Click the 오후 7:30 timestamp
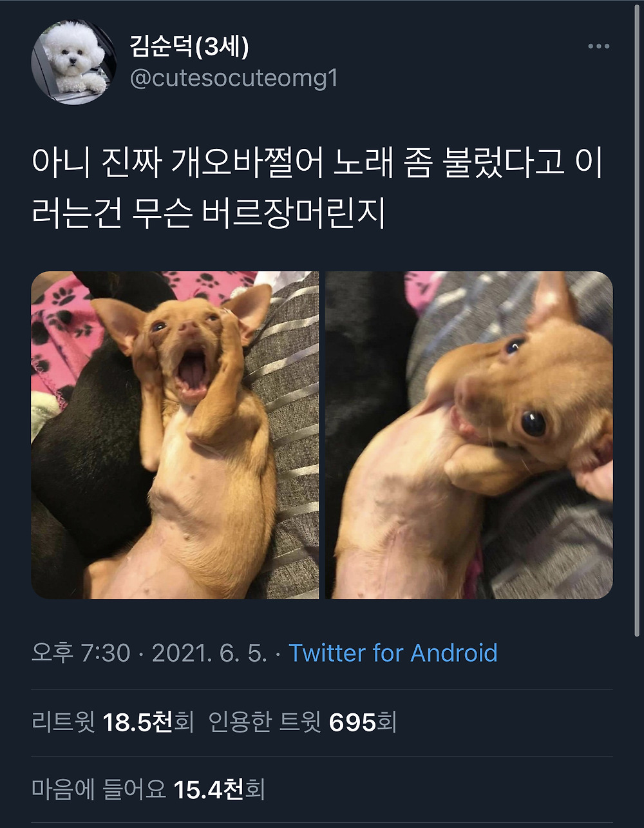This screenshot has height=828, width=644. point(81,653)
